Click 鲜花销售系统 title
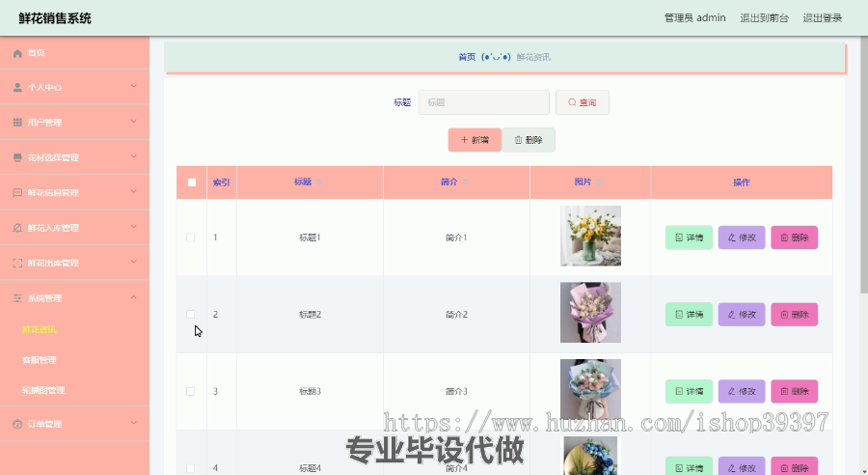 55,18
